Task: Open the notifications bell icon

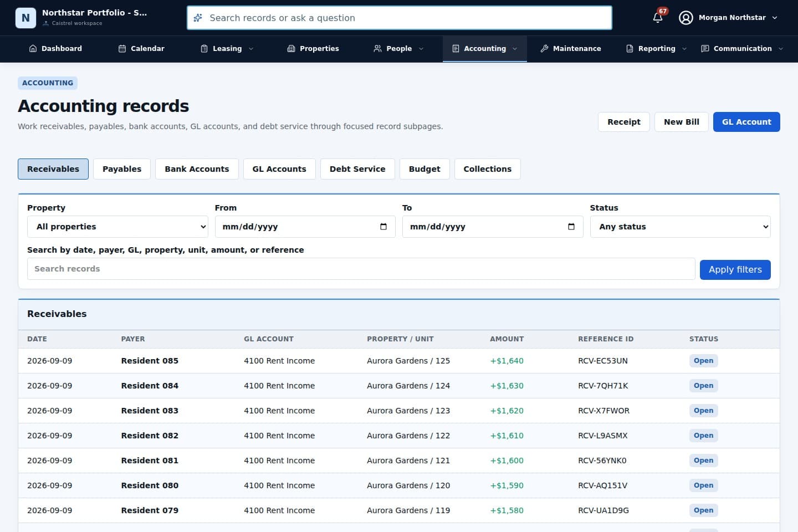Action: (x=658, y=18)
